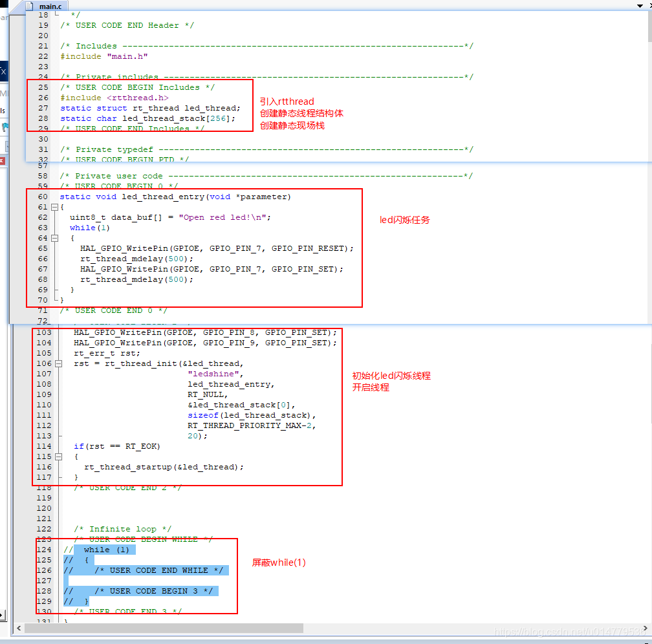Click line number 121 in the gutter
Screen dimensions: 652x644
44,519
